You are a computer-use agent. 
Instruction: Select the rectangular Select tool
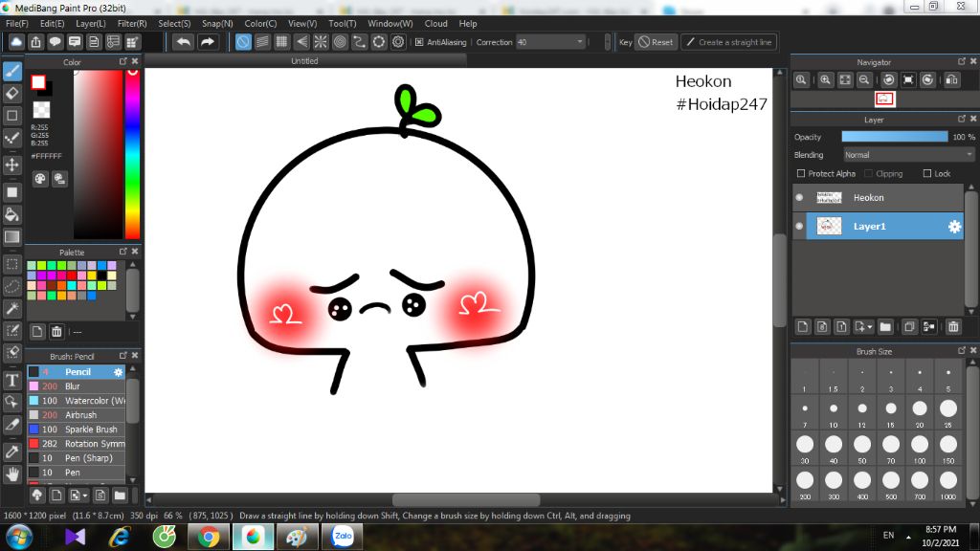point(11,264)
